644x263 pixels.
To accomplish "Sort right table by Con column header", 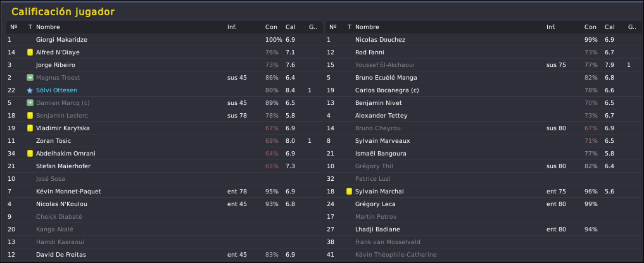I will pyautogui.click(x=590, y=27).
